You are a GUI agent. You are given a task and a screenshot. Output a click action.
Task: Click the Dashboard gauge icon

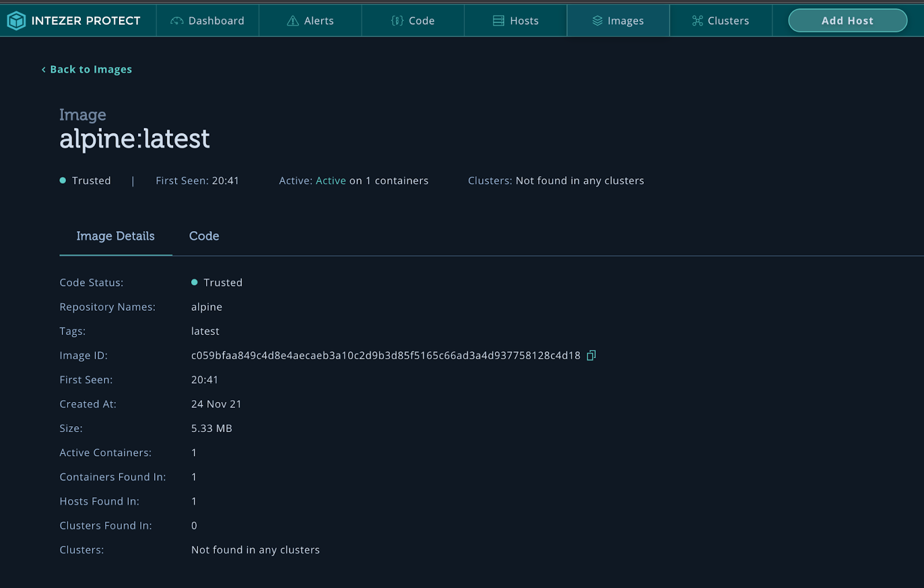[x=177, y=21]
